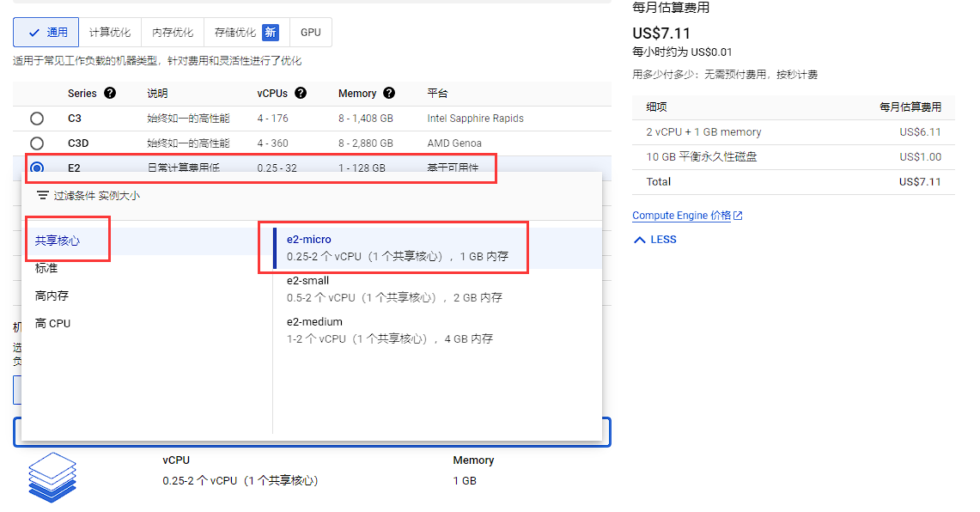
Task: Click the checkmark icon on 通用 tab
Action: coord(34,33)
